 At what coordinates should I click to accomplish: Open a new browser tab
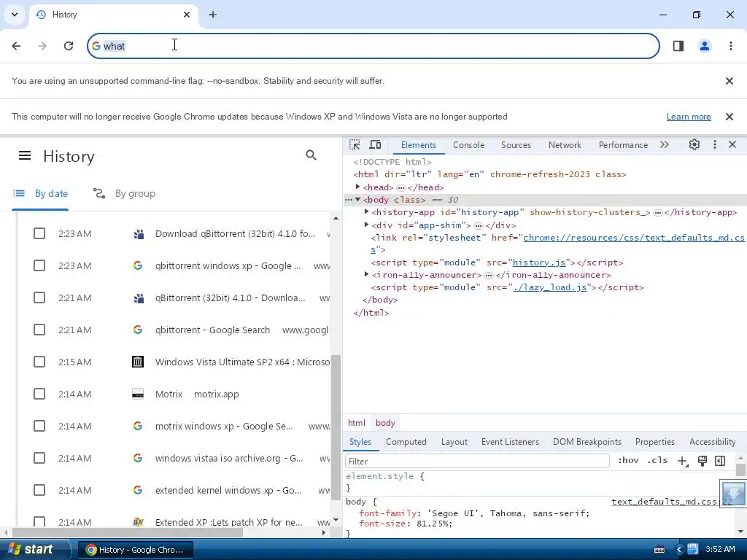pos(213,15)
